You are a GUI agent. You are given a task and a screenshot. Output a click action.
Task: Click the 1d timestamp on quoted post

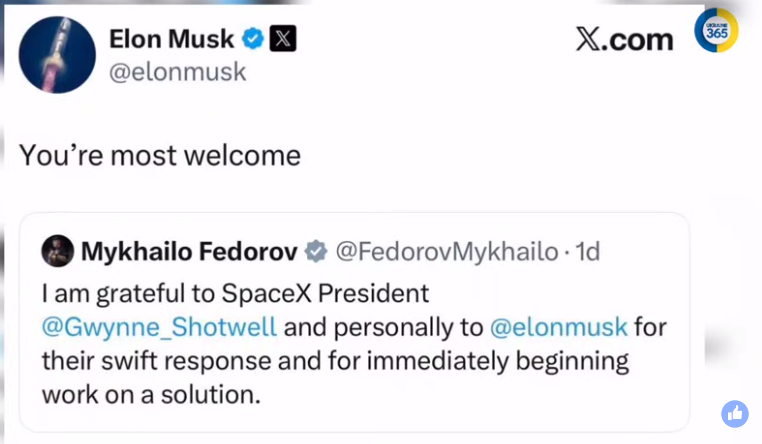(x=588, y=252)
